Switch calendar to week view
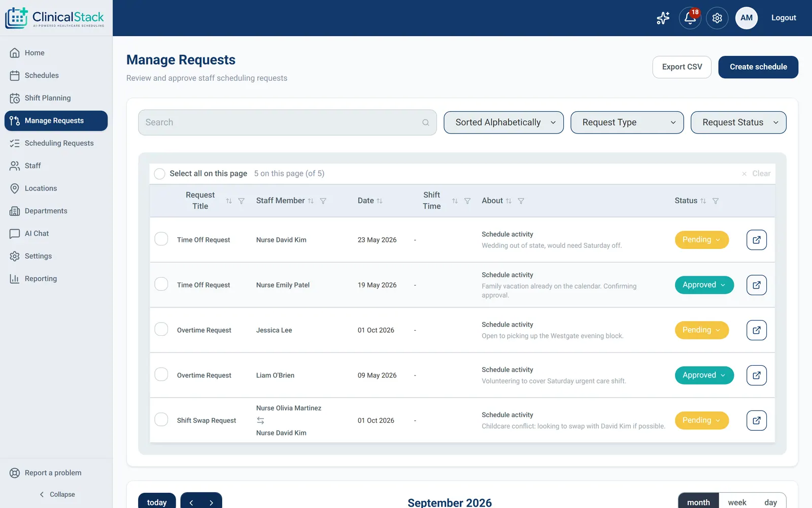Image resolution: width=812 pixels, height=508 pixels. 737,502
